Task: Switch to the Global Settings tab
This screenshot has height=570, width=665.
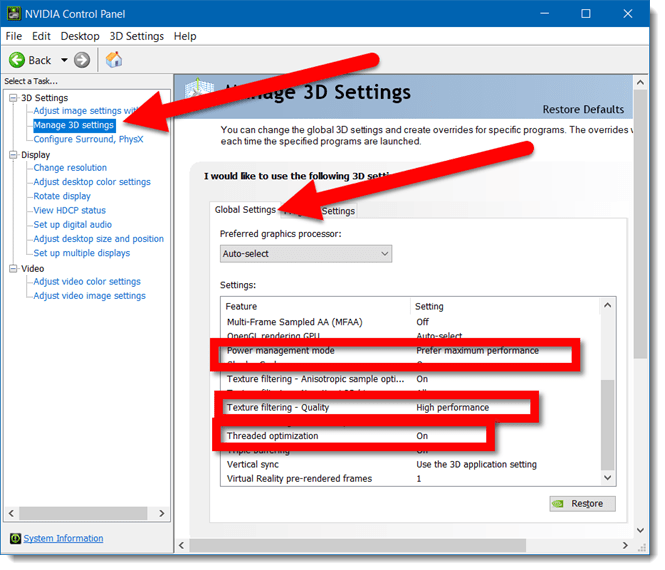Action: click(x=245, y=210)
